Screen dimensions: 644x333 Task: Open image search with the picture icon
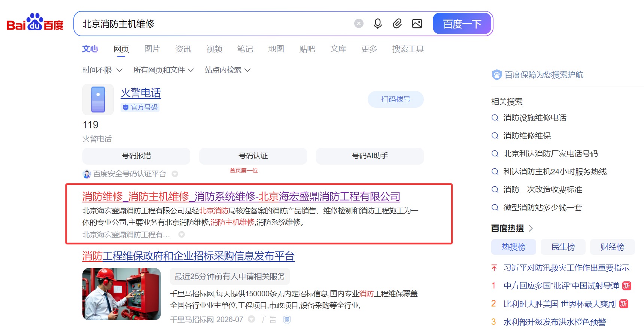pyautogui.click(x=417, y=24)
